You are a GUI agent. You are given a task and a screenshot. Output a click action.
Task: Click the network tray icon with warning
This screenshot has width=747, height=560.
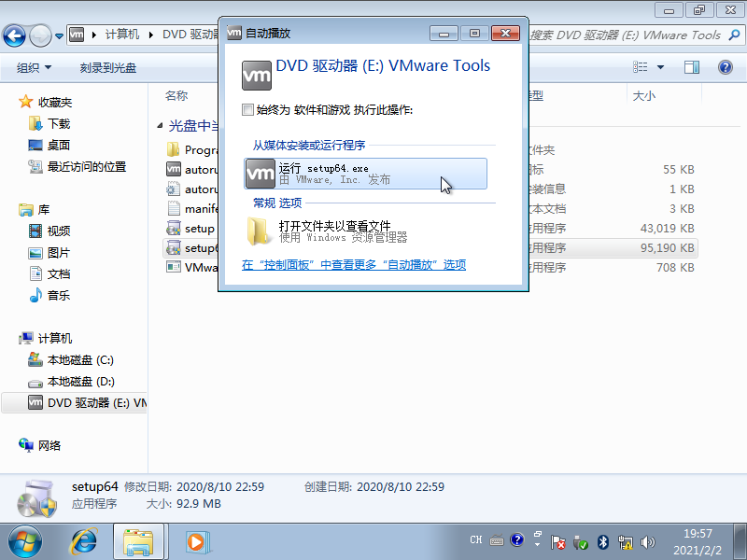625,542
